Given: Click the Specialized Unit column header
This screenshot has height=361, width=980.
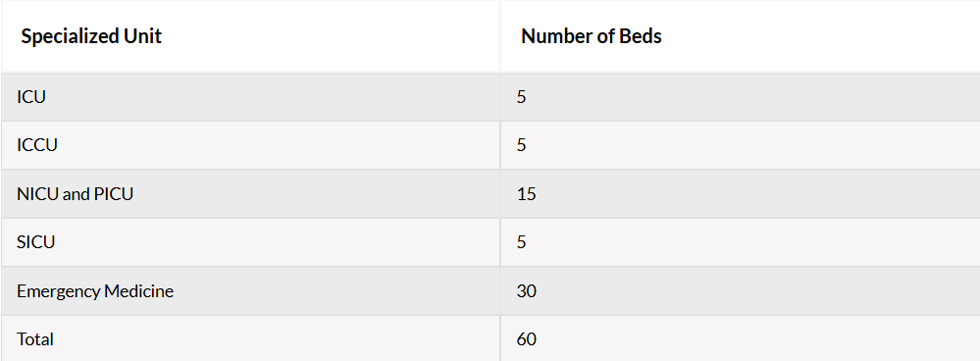Looking at the screenshot, I should click(x=91, y=36).
